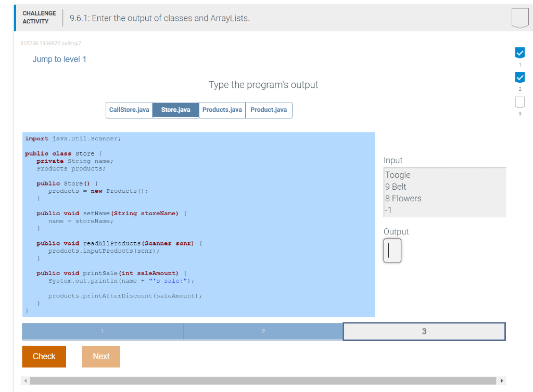The height and width of the screenshot is (392, 533).
Task: Click the CHALLENGE ACTIVITY label
Action: click(39, 16)
